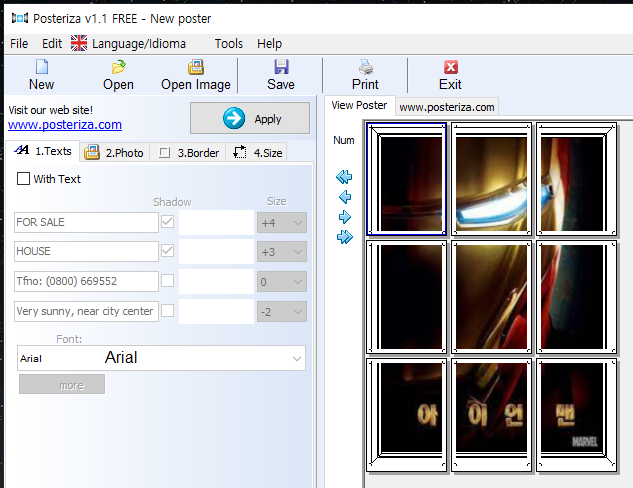Open the 0 size dropdown
Image resolution: width=633 pixels, height=488 pixels.
click(282, 282)
